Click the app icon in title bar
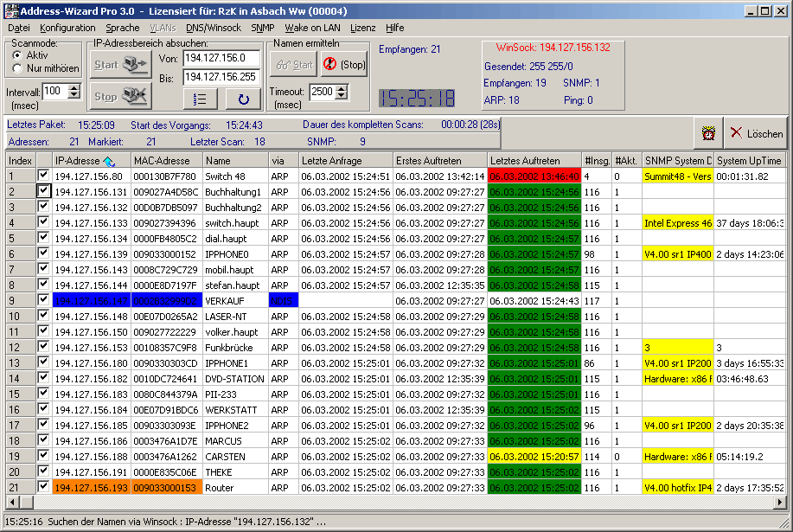Image resolution: width=793 pixels, height=532 pixels. 10,10
